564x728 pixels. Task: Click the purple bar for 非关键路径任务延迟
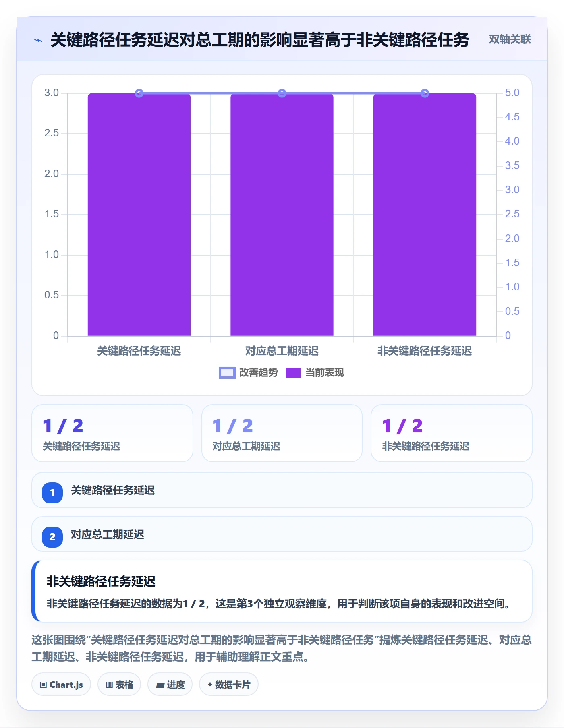pos(425,215)
